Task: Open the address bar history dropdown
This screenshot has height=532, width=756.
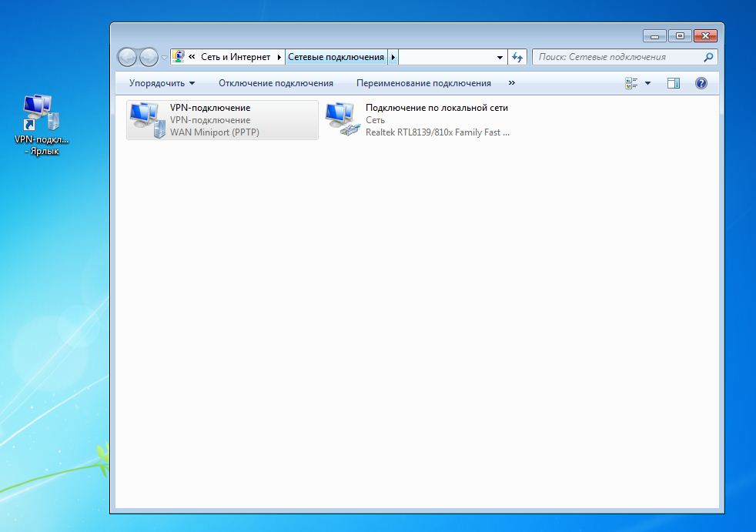Action: [500, 57]
